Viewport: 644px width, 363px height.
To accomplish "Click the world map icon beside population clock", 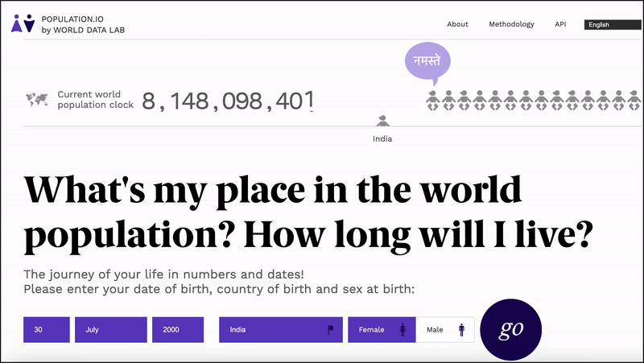I will pos(36,99).
